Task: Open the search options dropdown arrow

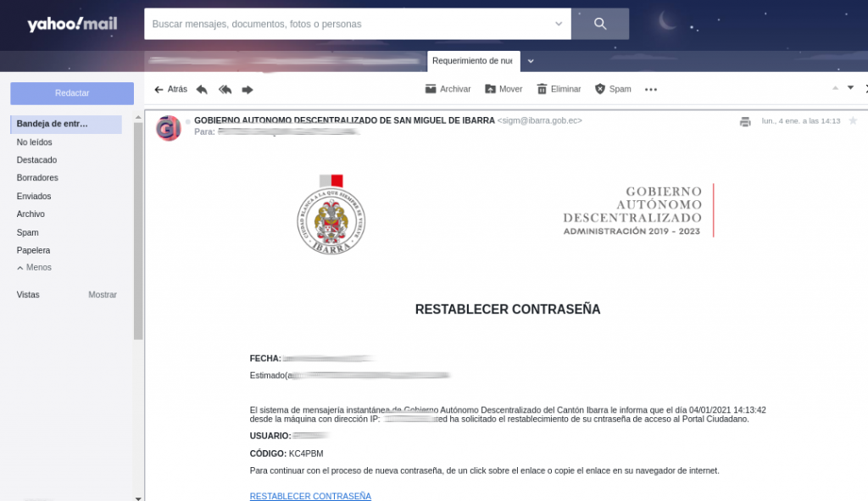Action: [x=559, y=24]
